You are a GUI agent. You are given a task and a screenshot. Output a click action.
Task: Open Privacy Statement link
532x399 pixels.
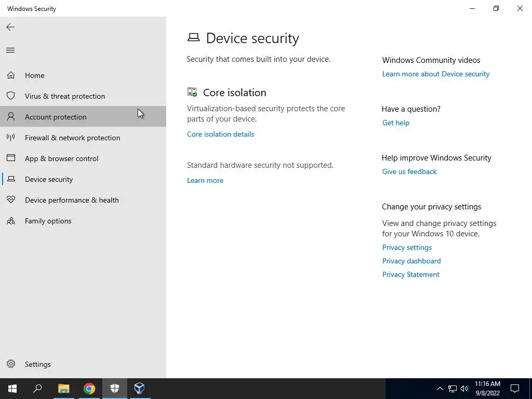tap(411, 274)
